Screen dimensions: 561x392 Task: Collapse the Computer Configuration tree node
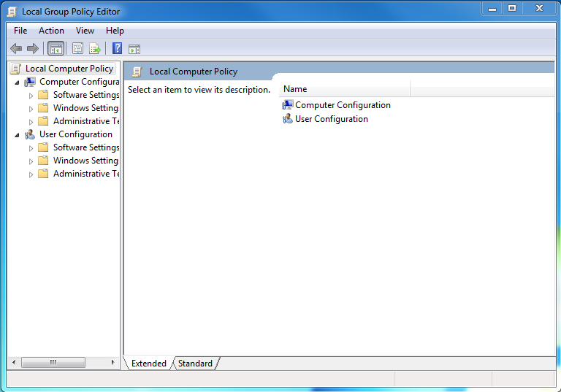17,82
